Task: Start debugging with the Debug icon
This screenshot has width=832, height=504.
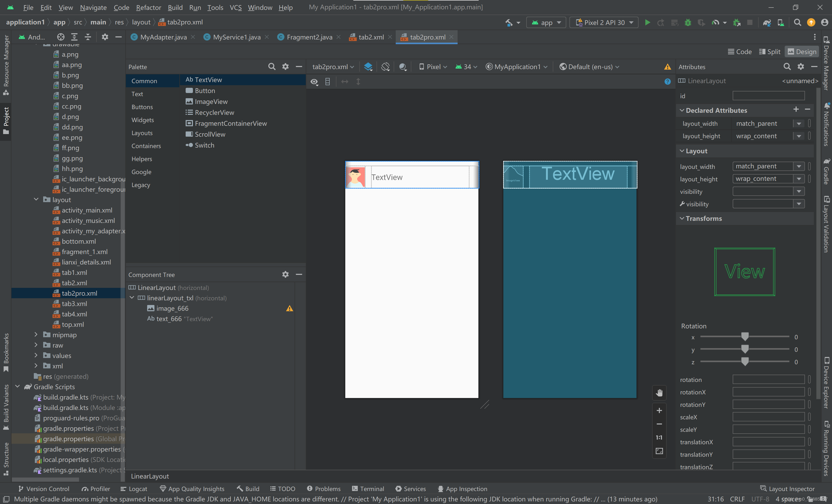Action: point(688,22)
